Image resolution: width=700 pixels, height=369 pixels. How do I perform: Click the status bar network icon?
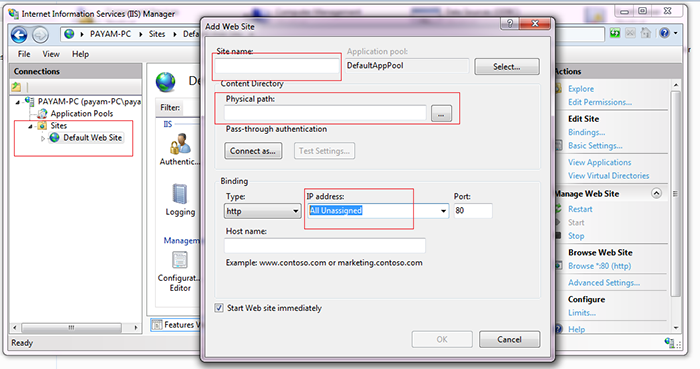point(670,343)
